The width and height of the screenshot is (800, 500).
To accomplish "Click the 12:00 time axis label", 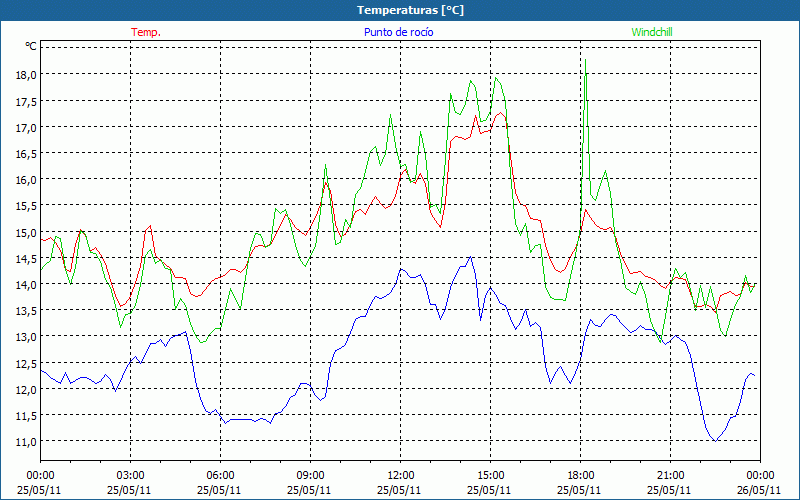I will [400, 476].
